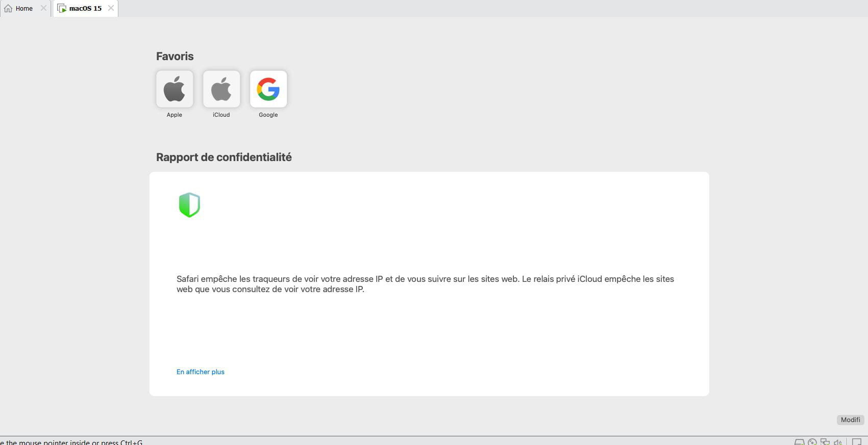
Task: Click the green privacy shield icon
Action: pyautogui.click(x=189, y=205)
